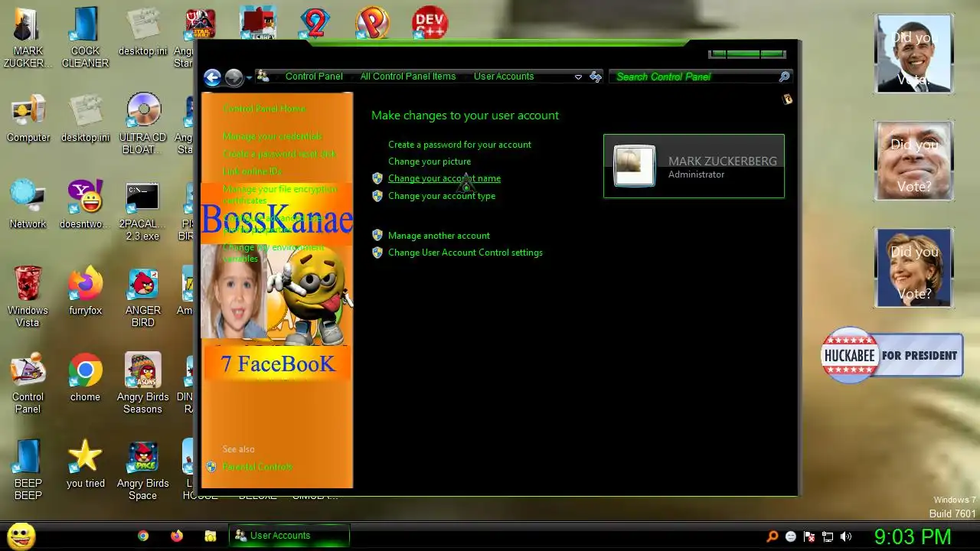This screenshot has height=551, width=980.
Task: Click the 9:03 PM clock
Action: pyautogui.click(x=913, y=536)
